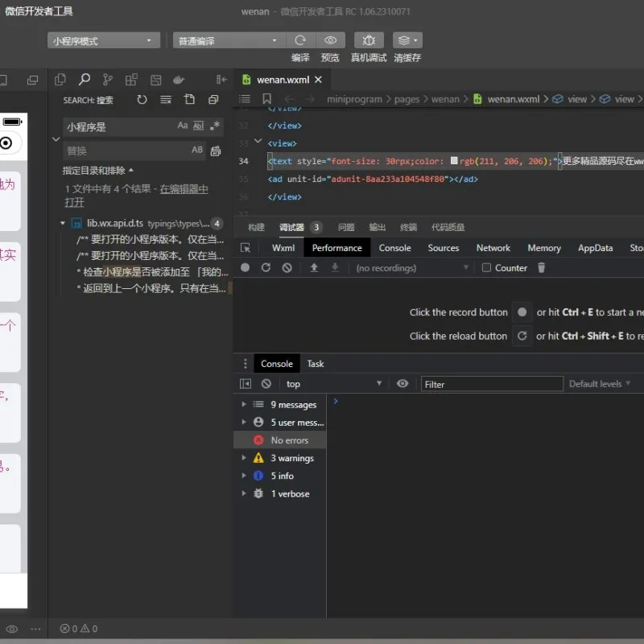This screenshot has height=644, width=644.
Task: Select the element inspector arrow icon
Action: pos(246,248)
